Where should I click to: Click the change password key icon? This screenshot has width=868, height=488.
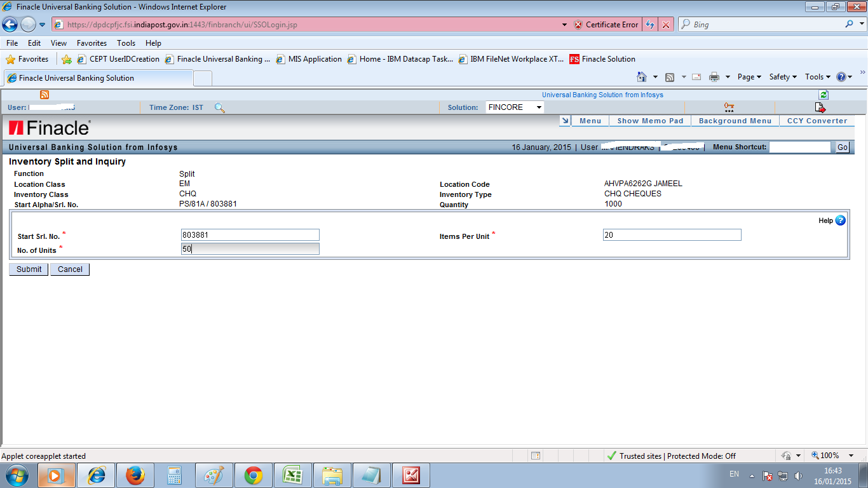pos(728,107)
